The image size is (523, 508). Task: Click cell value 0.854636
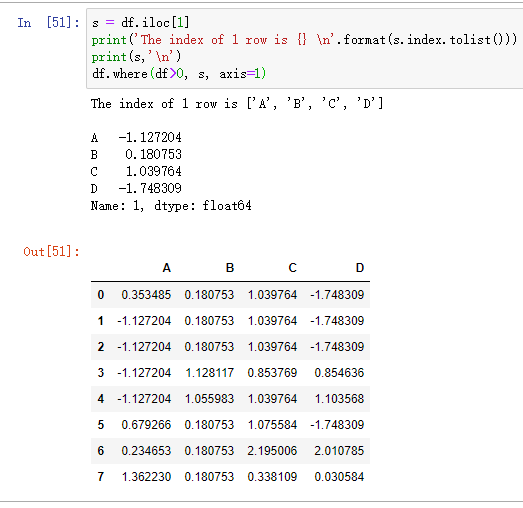coord(339,373)
